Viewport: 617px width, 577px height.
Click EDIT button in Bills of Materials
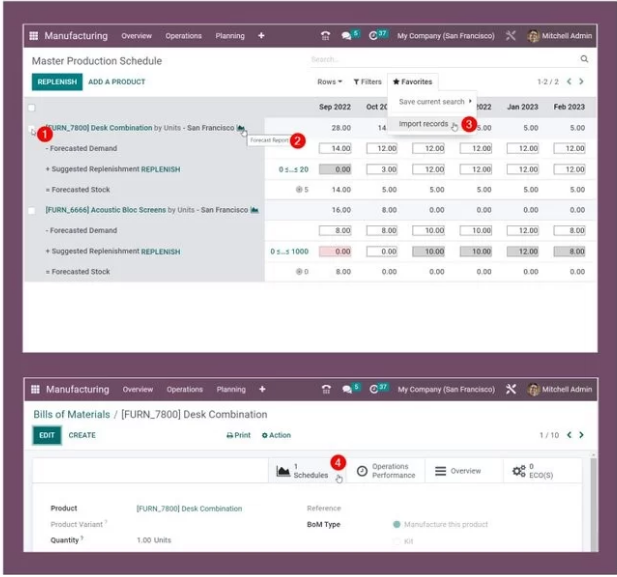tap(47, 435)
